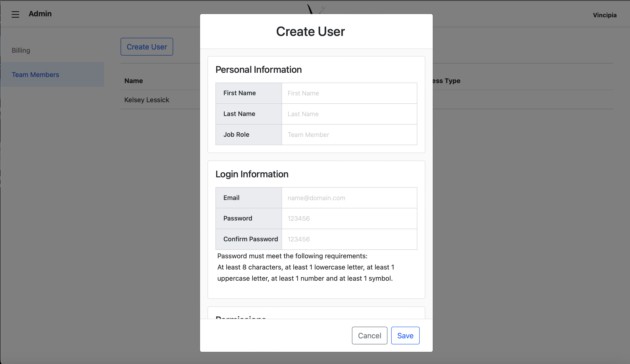Open the hamburger menu icon
The image size is (630, 364).
click(x=15, y=14)
